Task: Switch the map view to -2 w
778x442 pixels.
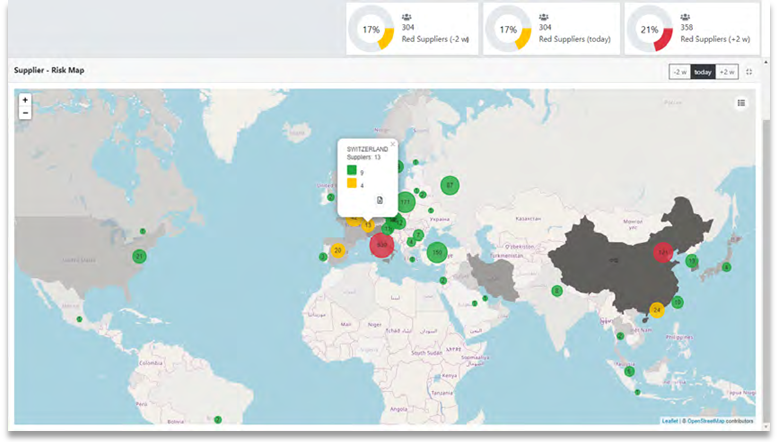Action: [679, 72]
